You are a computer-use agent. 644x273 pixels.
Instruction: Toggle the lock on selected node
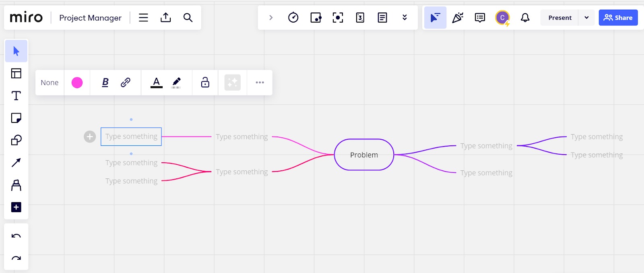(x=205, y=83)
